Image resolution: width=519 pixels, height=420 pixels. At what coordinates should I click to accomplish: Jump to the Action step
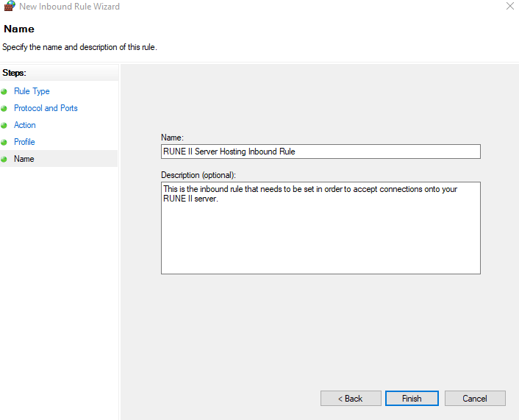tap(25, 125)
